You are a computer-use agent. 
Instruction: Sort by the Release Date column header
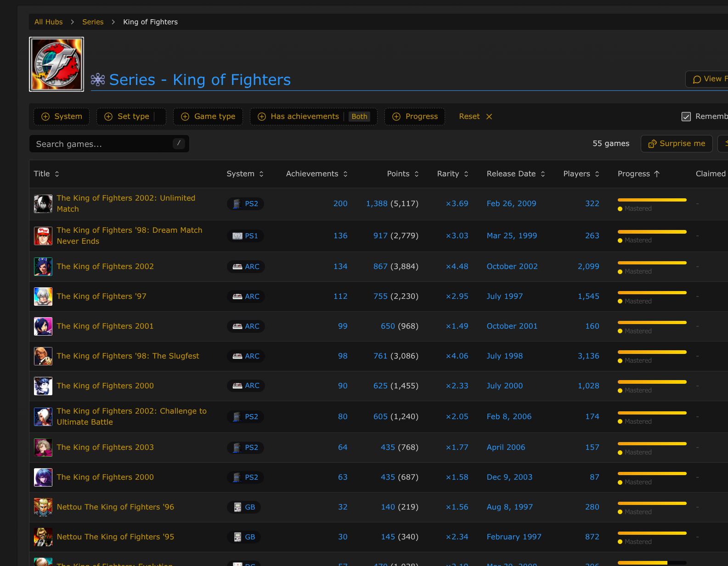pos(516,174)
